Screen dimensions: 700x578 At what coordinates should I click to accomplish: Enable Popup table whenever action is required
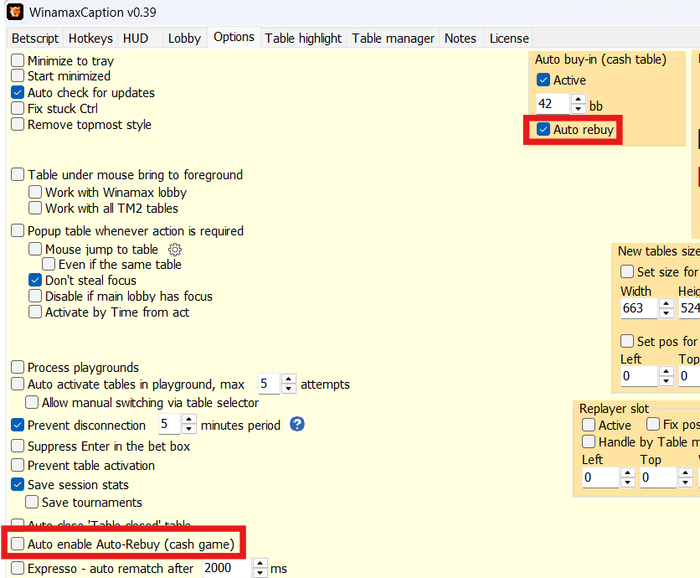(17, 230)
